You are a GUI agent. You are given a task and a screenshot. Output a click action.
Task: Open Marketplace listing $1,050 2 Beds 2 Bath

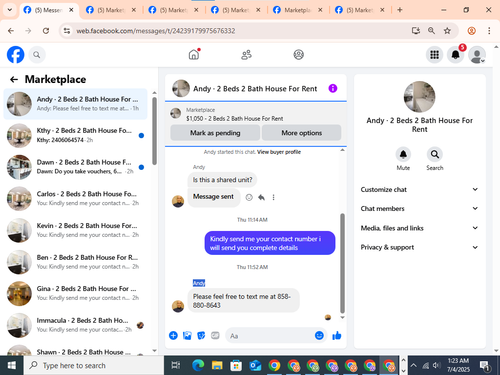coord(234,119)
